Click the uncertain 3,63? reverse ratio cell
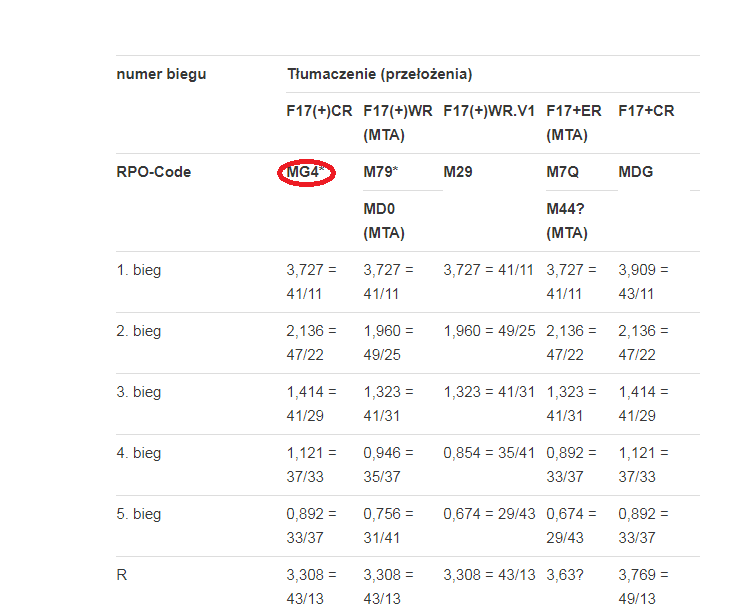 [x=565, y=575]
